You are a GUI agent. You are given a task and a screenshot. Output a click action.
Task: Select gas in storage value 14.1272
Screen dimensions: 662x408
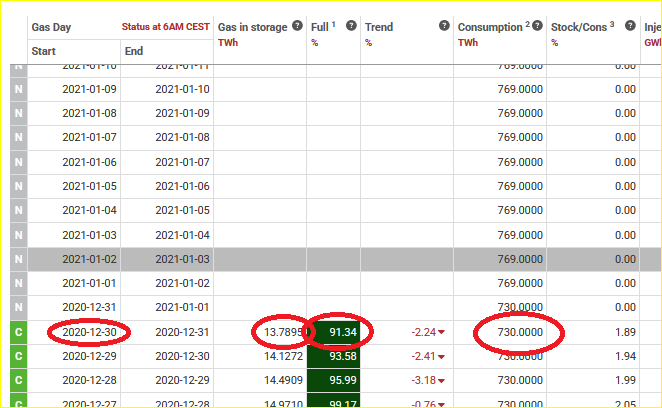pyautogui.click(x=283, y=356)
